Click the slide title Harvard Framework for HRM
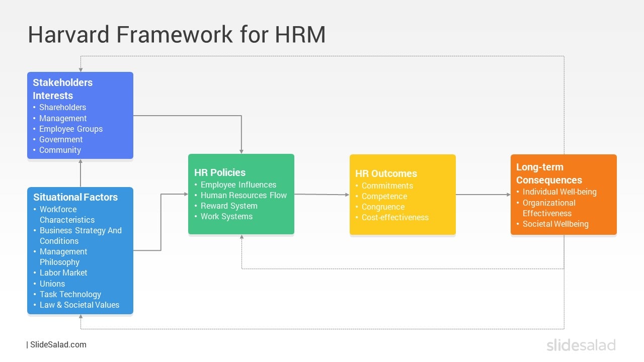The image size is (644, 362). 177,35
